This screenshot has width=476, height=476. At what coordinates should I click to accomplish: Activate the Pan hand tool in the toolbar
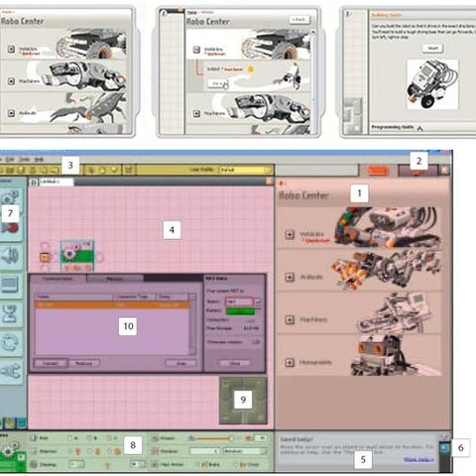(x=102, y=171)
